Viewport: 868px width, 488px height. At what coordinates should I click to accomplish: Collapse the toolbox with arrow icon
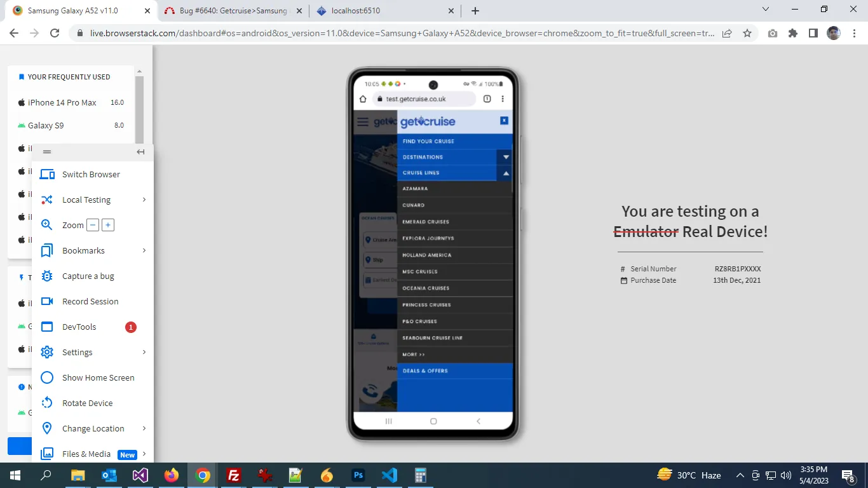140,152
